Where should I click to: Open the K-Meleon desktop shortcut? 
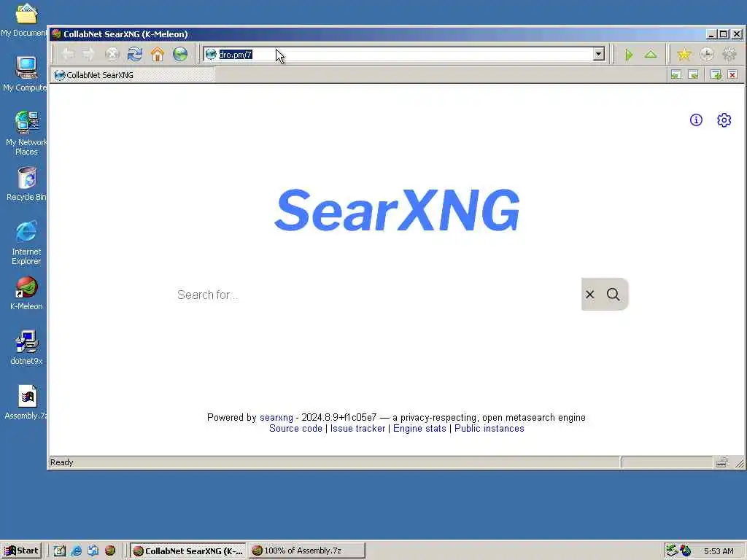point(26,294)
